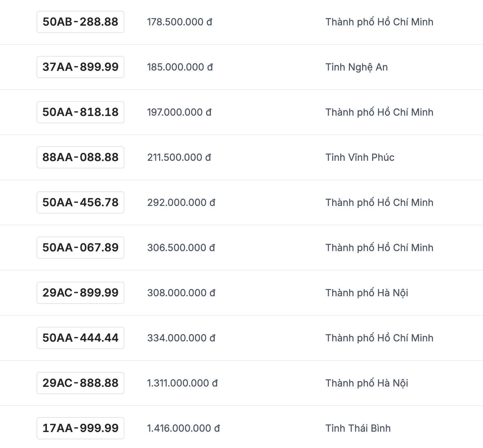Click Thành phố Hà Nội beside 308.000.000 đ
Viewport: 483px width, 448px height.
tap(367, 293)
